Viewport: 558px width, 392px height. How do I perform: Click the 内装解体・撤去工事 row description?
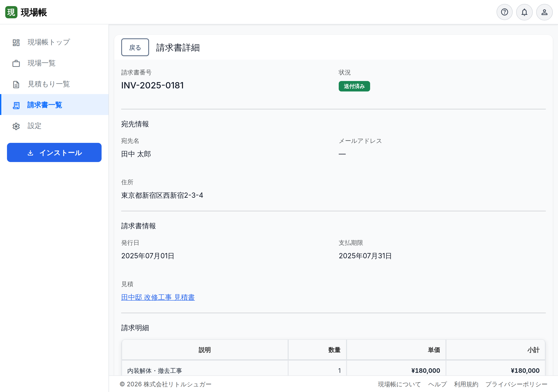pyautogui.click(x=155, y=371)
